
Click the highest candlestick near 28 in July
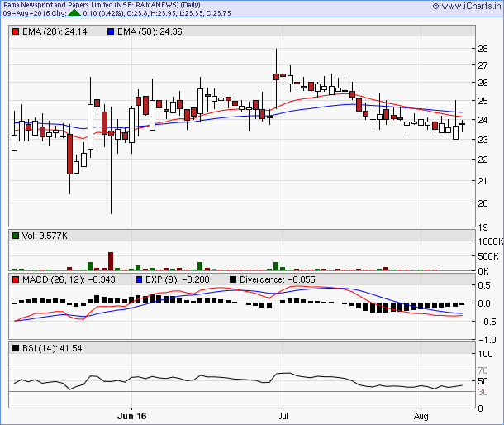[x=276, y=79]
